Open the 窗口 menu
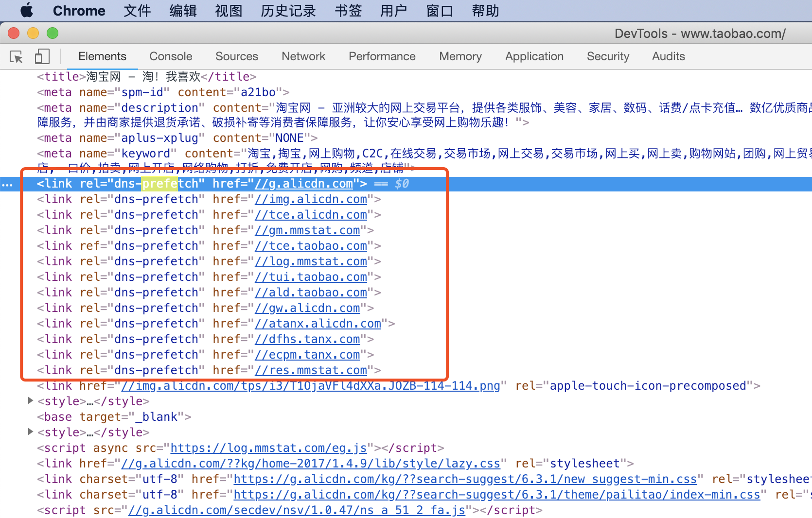812x518 pixels. point(440,11)
